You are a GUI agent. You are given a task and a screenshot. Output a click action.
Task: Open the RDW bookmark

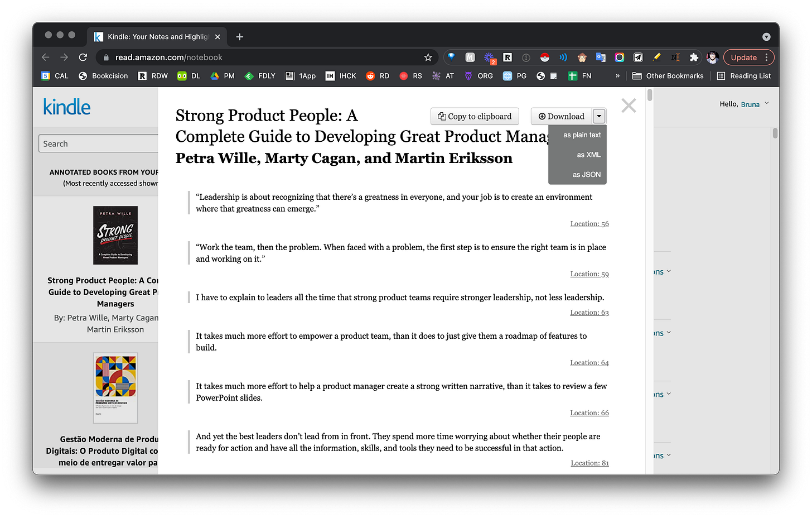point(153,76)
